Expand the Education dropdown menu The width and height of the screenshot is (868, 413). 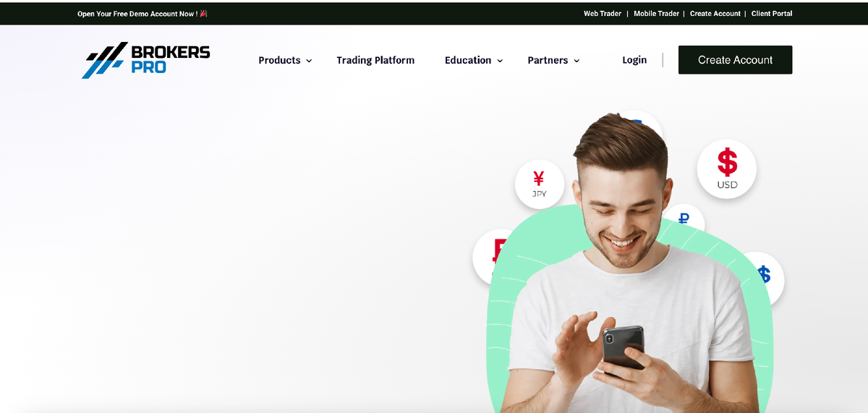coord(474,60)
